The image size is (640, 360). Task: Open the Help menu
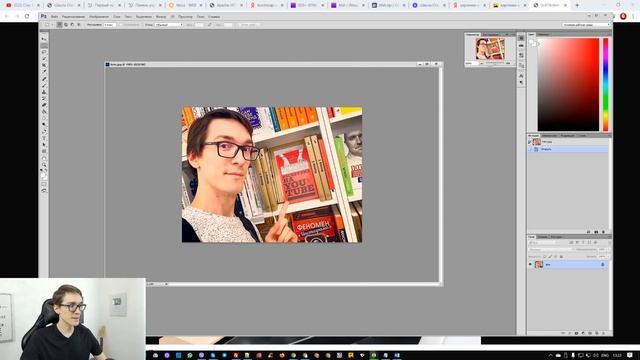click(x=214, y=17)
